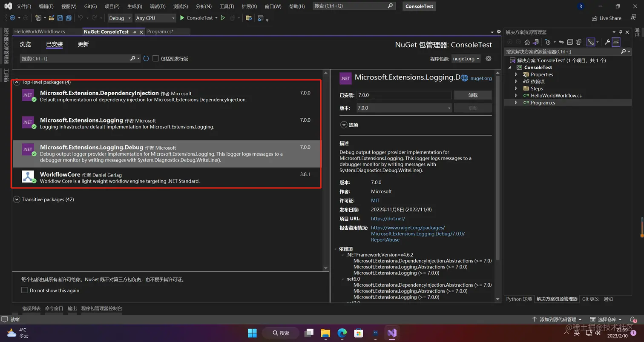Check the Do not show this again box
The width and height of the screenshot is (644, 342).
[24, 290]
